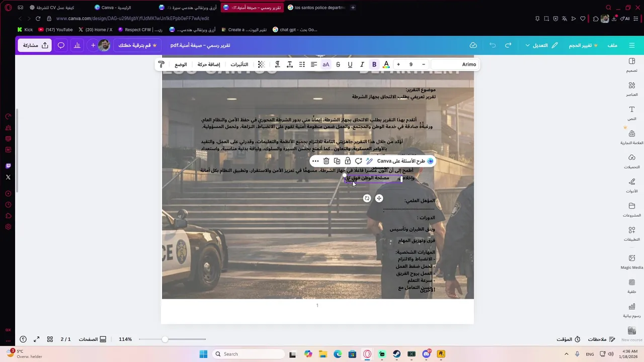The width and height of the screenshot is (644, 362).
Task: Click the مشاركة share button
Action: [35, 45]
